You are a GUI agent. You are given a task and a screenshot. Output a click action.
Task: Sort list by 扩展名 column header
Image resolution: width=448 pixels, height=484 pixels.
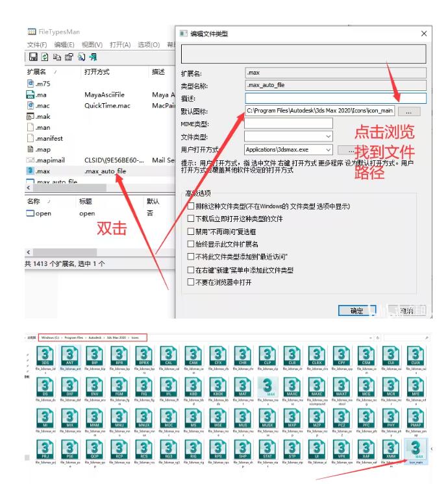(x=38, y=71)
